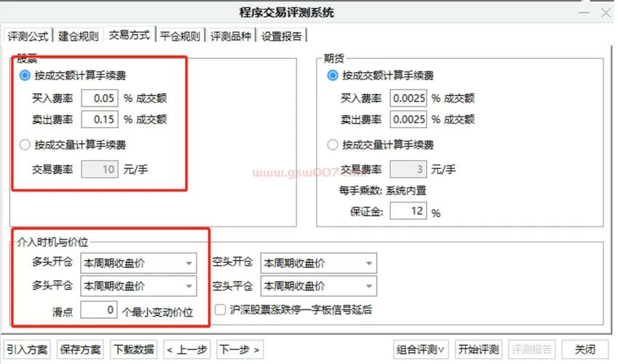Image resolution: width=618 pixels, height=364 pixels.
Task: Select stock 按成交额计算手续费 radio button
Action: point(25,75)
